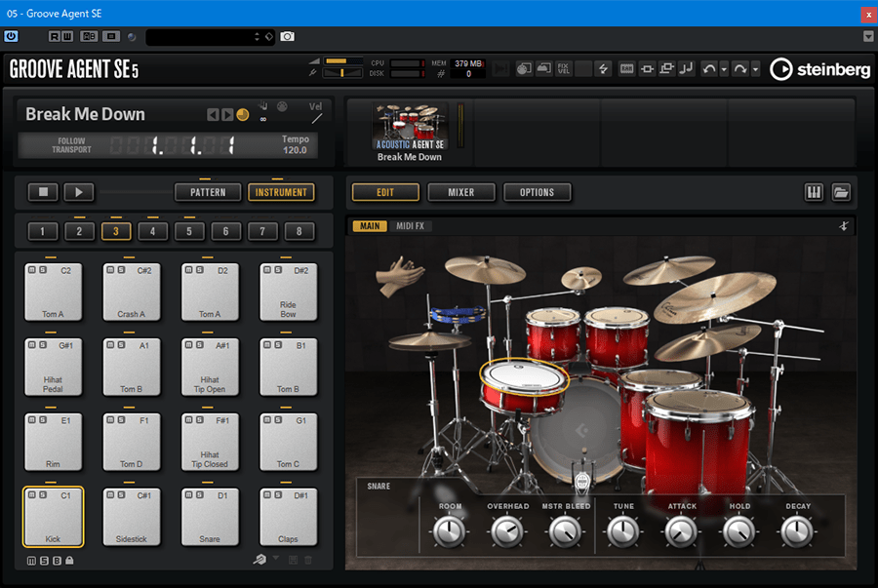Select the next kit with right arrow
This screenshot has height=588, width=878.
226,115
